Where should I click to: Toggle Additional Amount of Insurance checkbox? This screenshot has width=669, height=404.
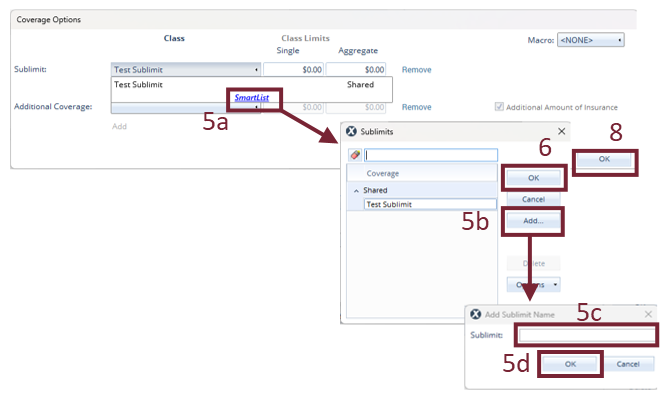[499, 107]
